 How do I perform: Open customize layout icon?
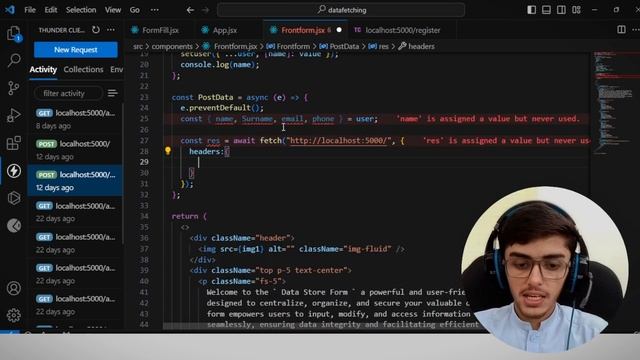click(576, 10)
